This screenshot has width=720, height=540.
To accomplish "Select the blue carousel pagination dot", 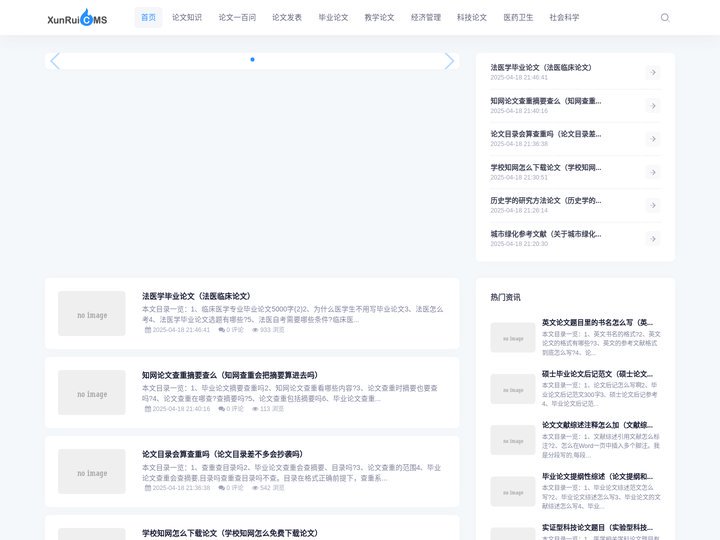I will click(252, 59).
